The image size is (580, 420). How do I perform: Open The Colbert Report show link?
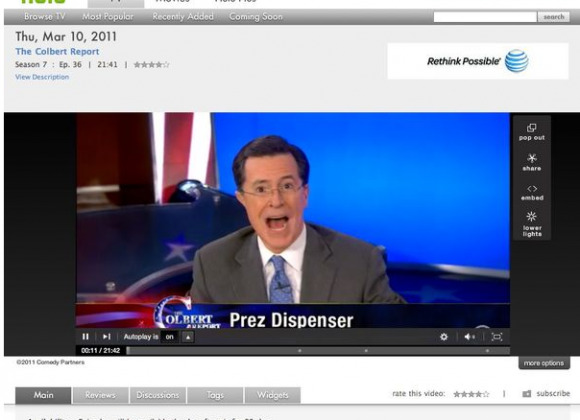pyautogui.click(x=57, y=51)
